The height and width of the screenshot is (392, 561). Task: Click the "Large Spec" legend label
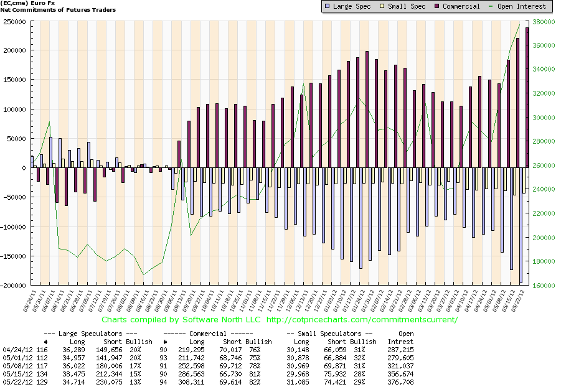coord(352,6)
